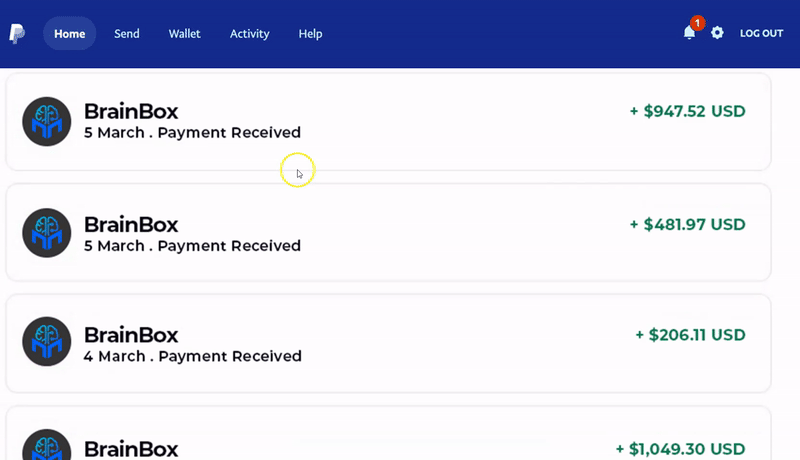
Task: Open the 4 March payment received entry
Action: [x=192, y=356]
